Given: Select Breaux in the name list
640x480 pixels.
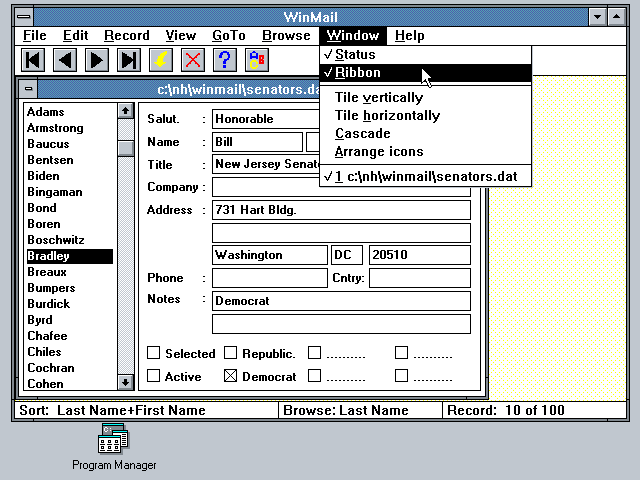Looking at the screenshot, I should click(x=69, y=272).
